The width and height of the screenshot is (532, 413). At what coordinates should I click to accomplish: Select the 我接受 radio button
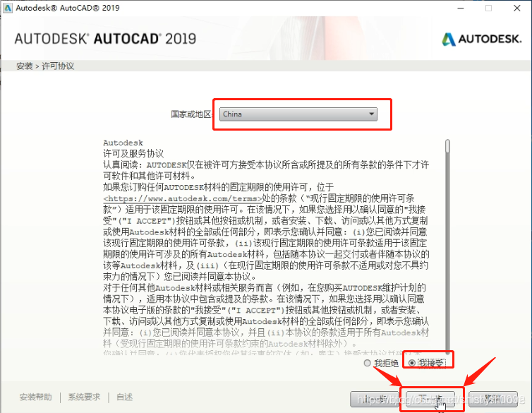pos(412,363)
